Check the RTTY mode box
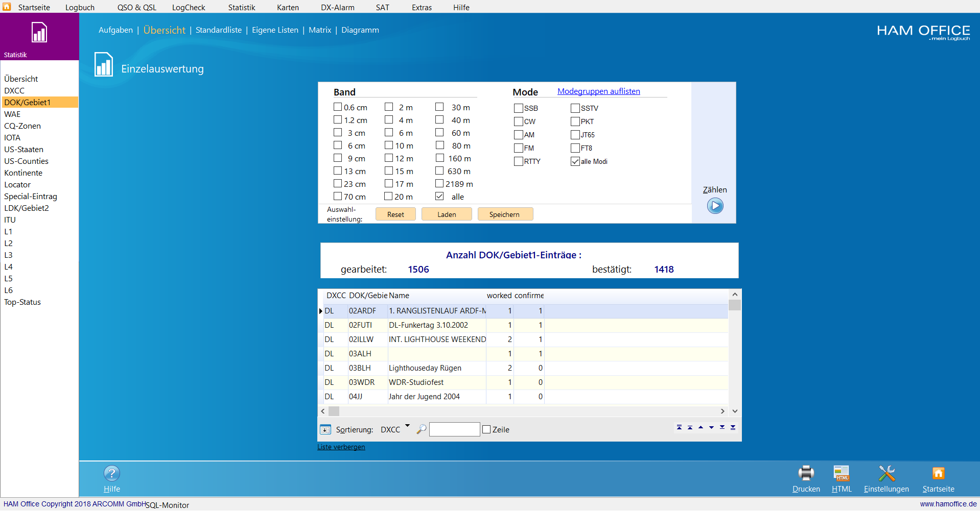This screenshot has width=980, height=511. click(519, 161)
